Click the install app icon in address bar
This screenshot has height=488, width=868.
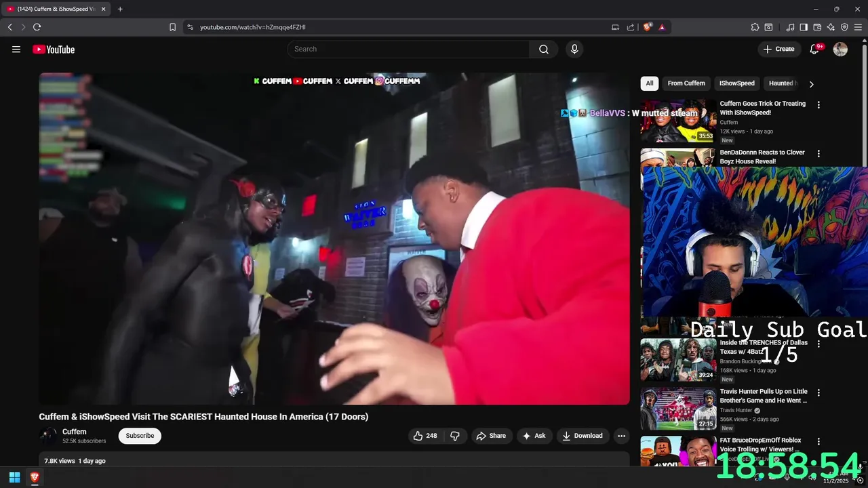tap(615, 27)
